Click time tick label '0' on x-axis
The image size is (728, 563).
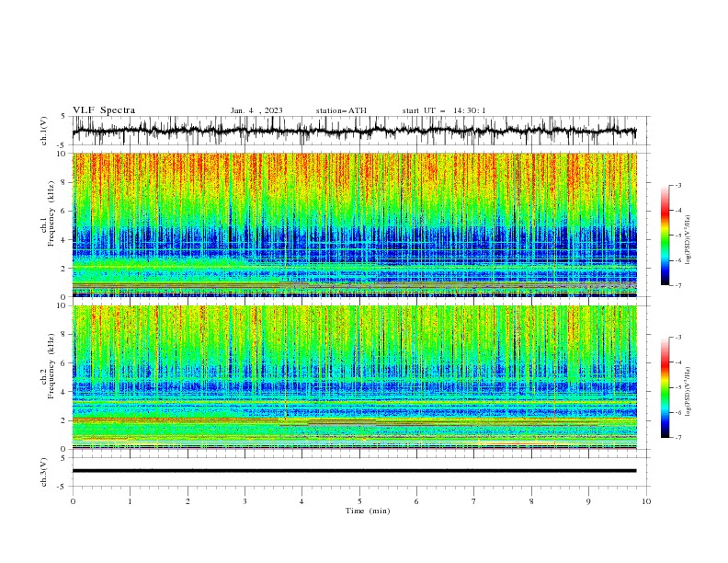[x=73, y=501]
